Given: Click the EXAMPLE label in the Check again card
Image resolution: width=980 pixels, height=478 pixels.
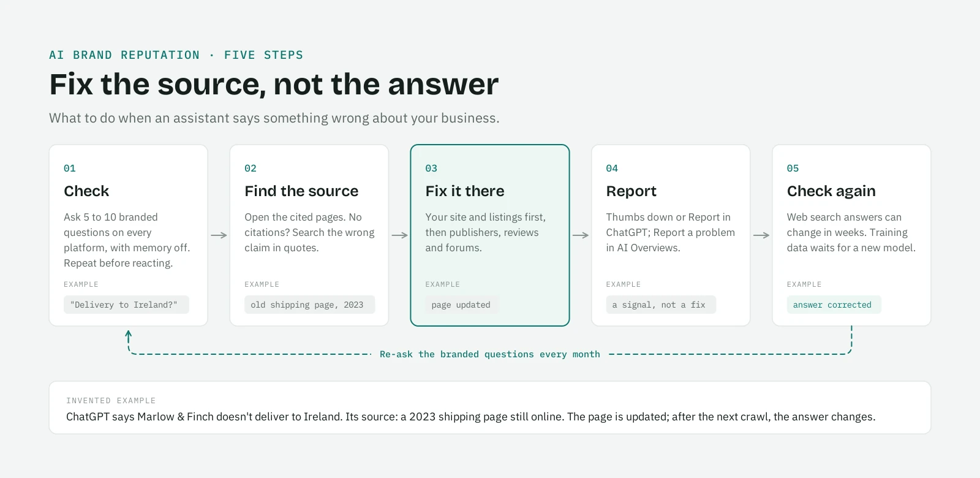Looking at the screenshot, I should [804, 284].
